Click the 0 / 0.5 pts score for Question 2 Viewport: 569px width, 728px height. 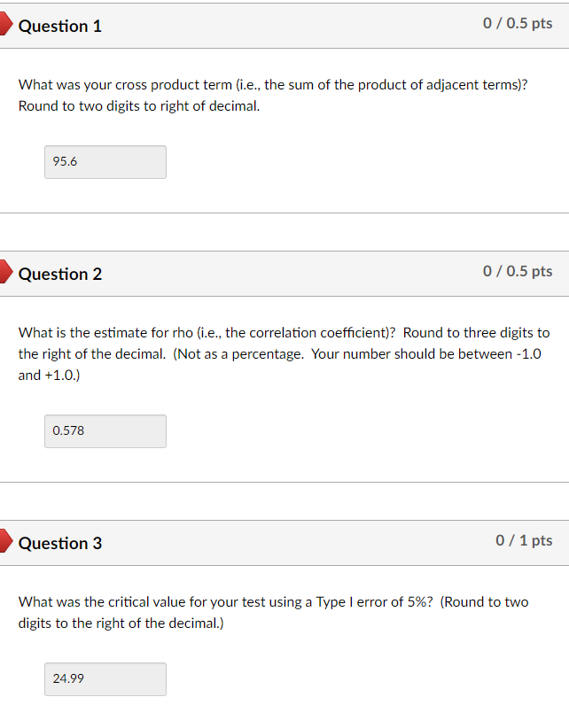click(518, 271)
